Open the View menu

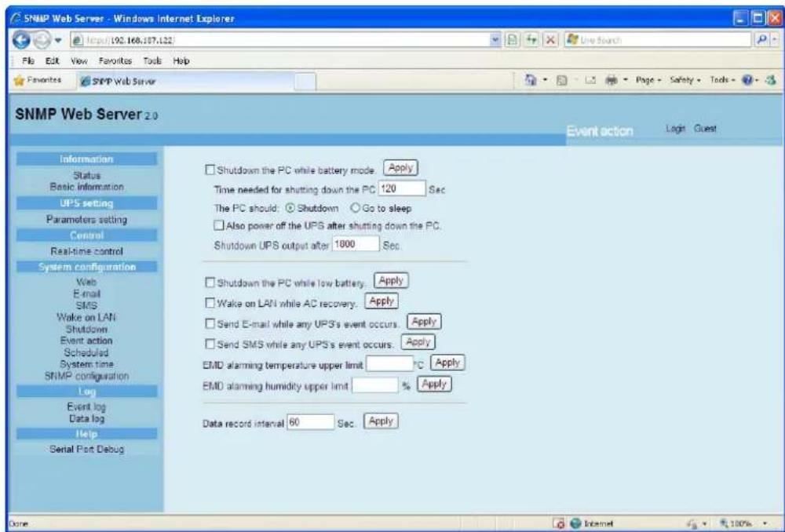(79, 60)
